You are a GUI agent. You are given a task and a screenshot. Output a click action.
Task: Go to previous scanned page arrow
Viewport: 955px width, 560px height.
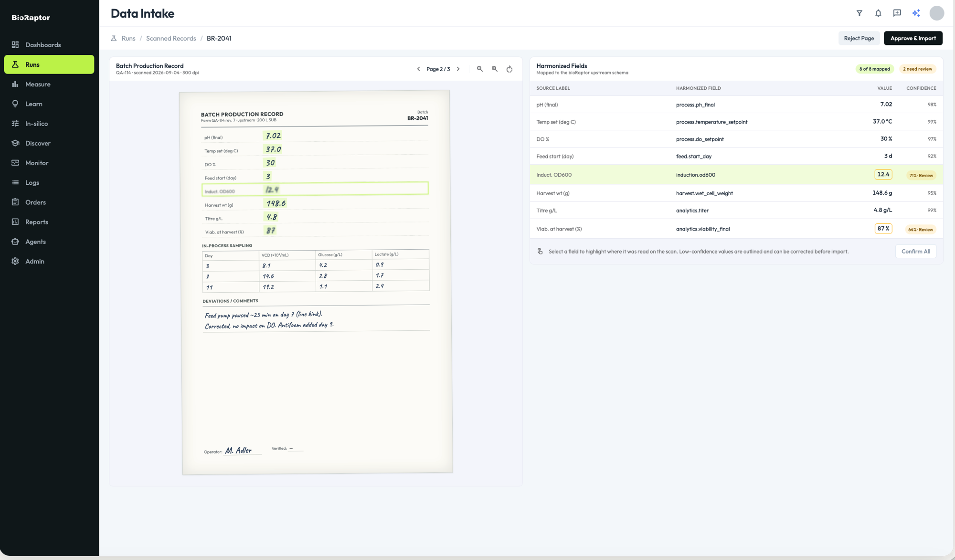(x=419, y=69)
